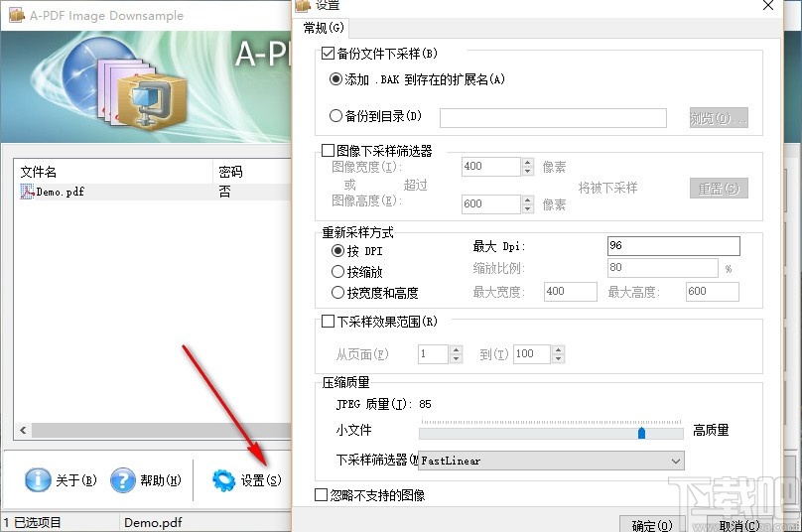Click the 最大 Dpi field showing 96
Image resolution: width=802 pixels, height=532 pixels.
(674, 245)
